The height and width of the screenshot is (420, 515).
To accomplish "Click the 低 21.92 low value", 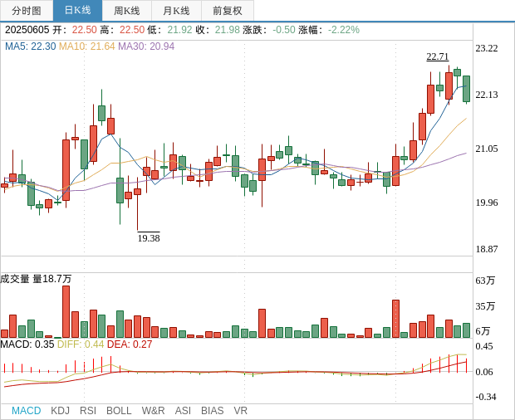I will (169, 30).
